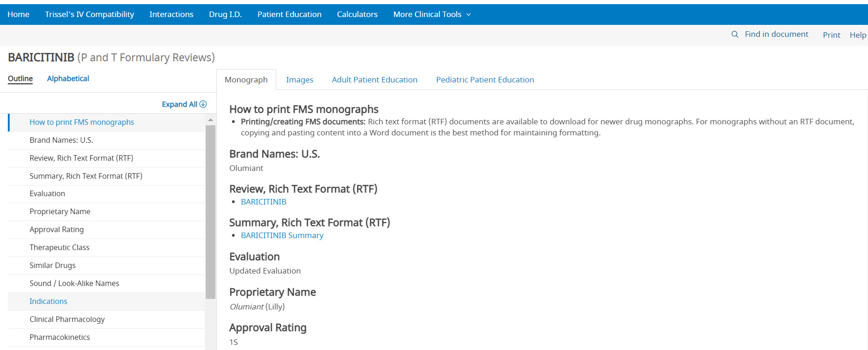Screen dimensions: 868x350
Task: Open the BARICITINIB Summary link
Action: (282, 235)
